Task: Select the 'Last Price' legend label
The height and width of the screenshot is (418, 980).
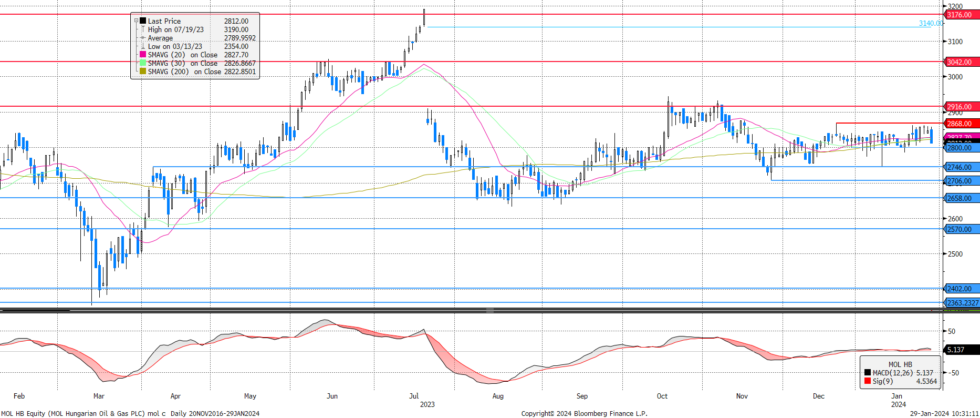Action: coord(164,21)
